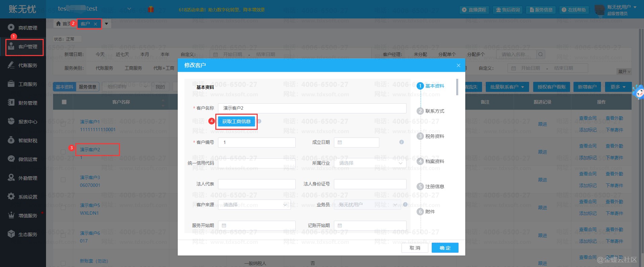Open 财务管理 sidebar icon

point(11,103)
